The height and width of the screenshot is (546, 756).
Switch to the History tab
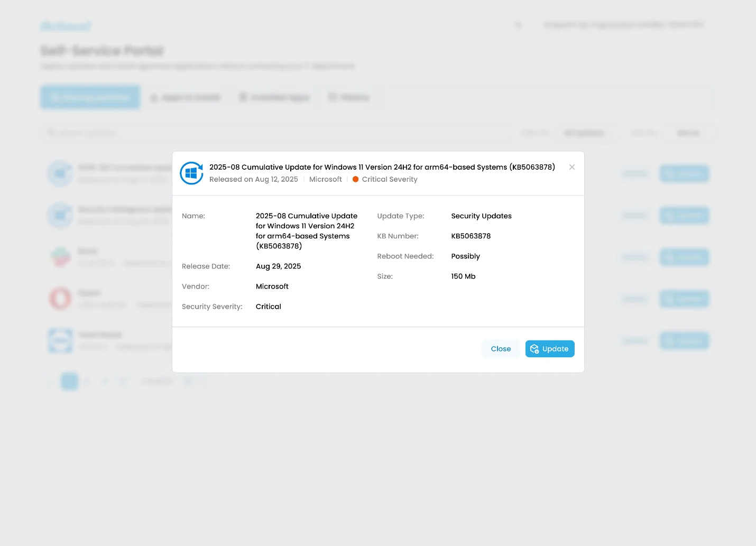click(349, 97)
